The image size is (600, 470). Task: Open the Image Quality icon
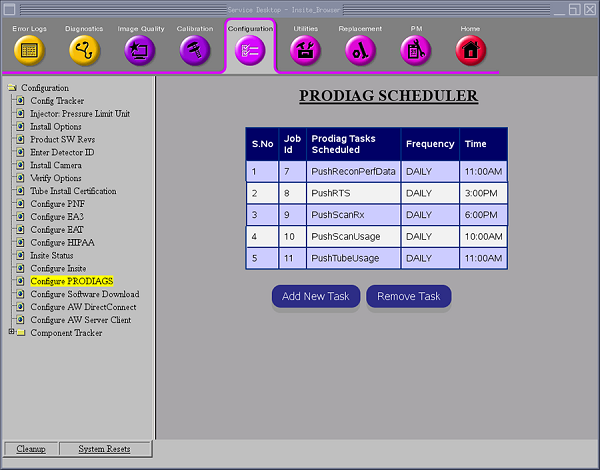click(139, 50)
